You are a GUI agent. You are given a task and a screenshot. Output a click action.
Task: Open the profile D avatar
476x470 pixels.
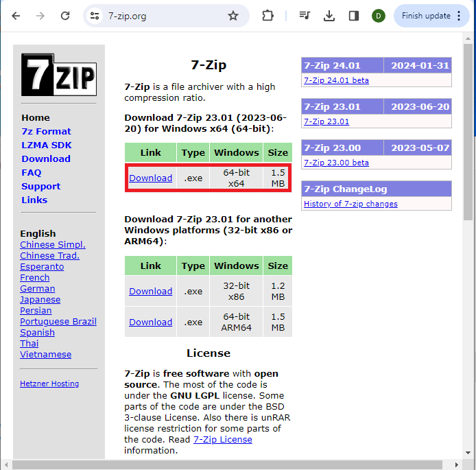pyautogui.click(x=378, y=16)
